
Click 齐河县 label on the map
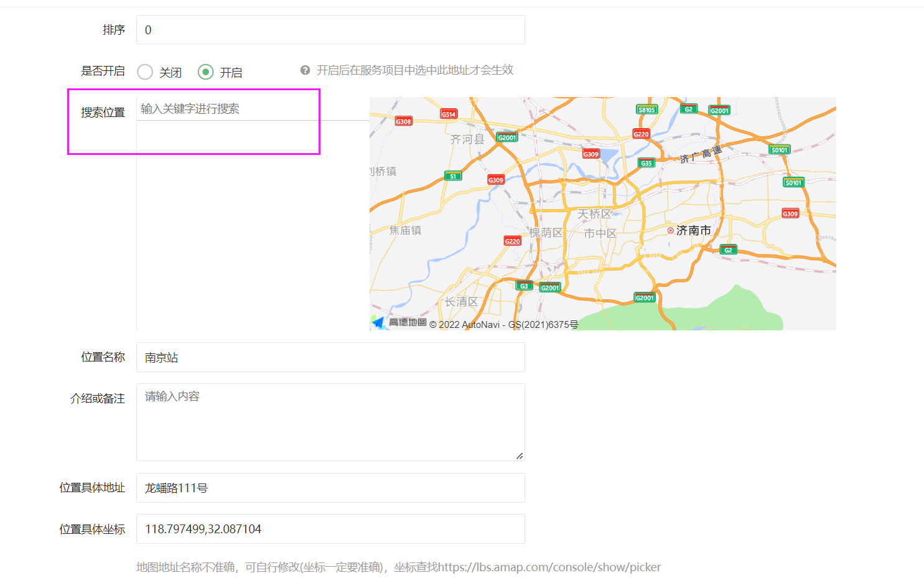[x=467, y=139]
